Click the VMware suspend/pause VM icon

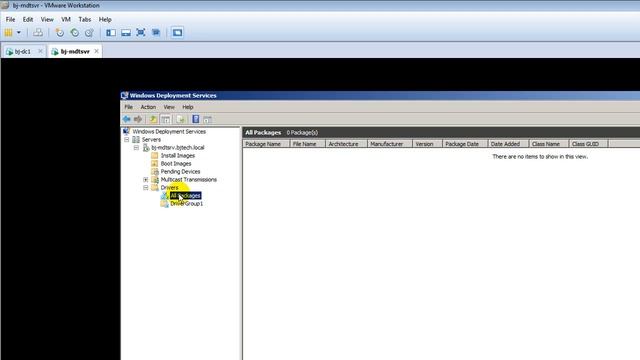coord(8,33)
